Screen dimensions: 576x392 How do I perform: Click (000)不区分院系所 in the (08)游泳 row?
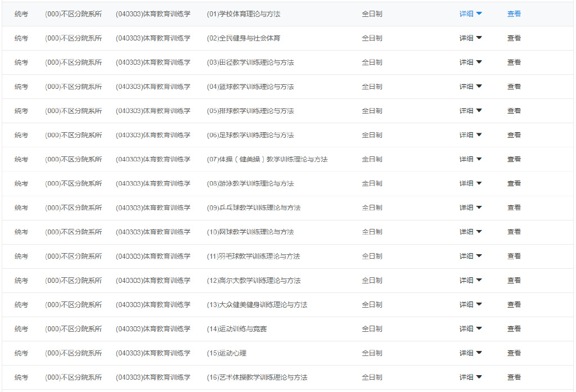[74, 184]
